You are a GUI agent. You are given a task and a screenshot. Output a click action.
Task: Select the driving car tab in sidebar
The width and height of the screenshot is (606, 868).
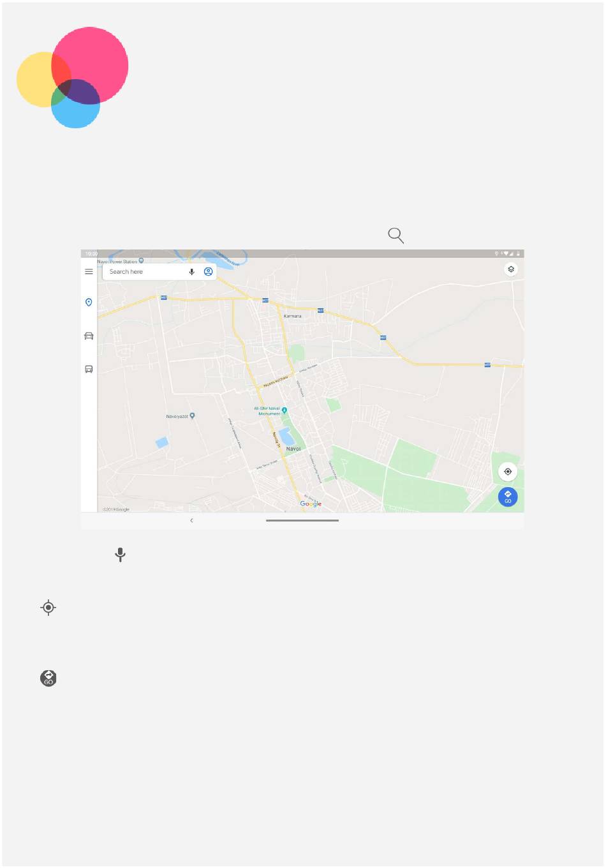(x=89, y=336)
